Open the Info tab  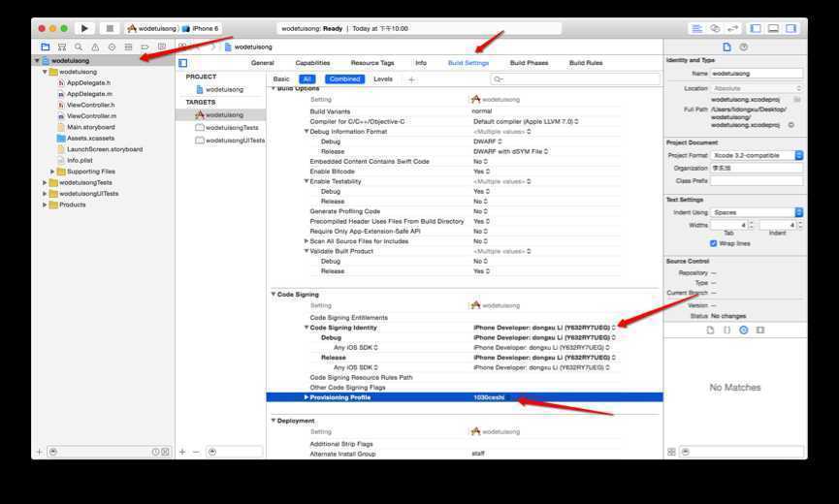(x=421, y=63)
